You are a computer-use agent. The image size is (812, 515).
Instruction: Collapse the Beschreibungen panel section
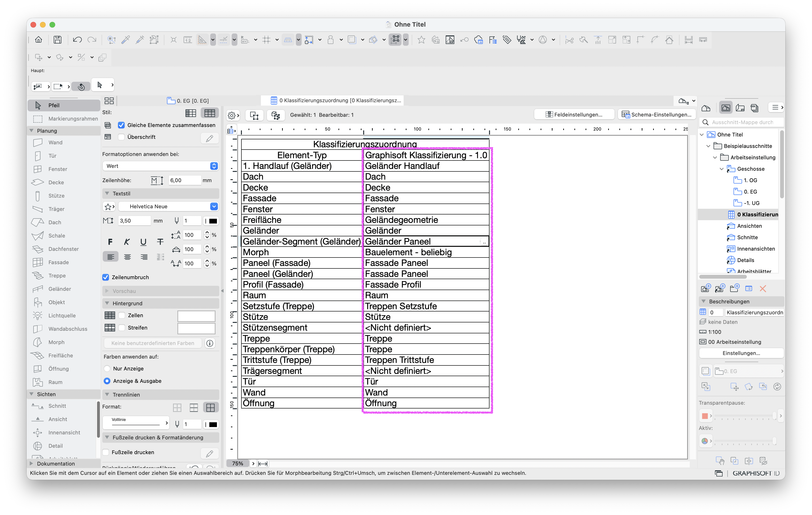[704, 302]
